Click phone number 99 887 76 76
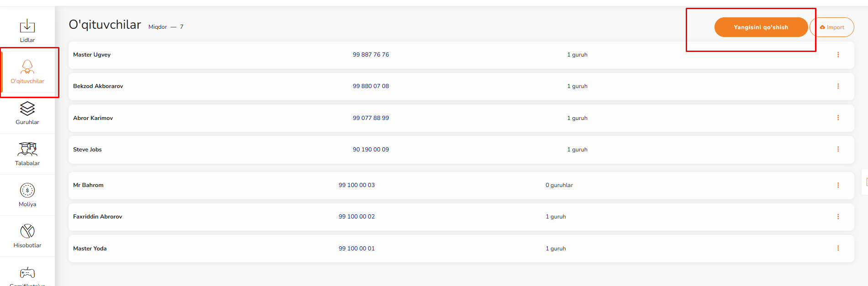The width and height of the screenshot is (868, 286). [x=370, y=55]
